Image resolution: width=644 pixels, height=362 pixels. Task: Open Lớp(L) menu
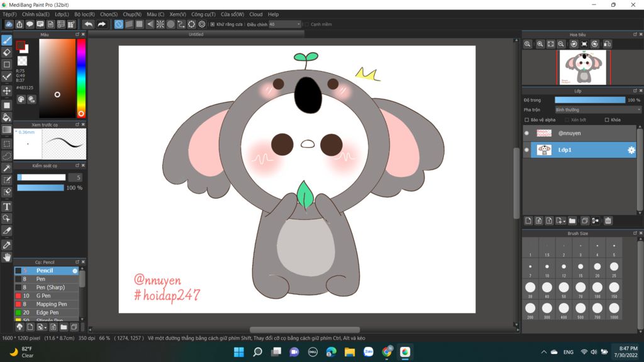(62, 14)
